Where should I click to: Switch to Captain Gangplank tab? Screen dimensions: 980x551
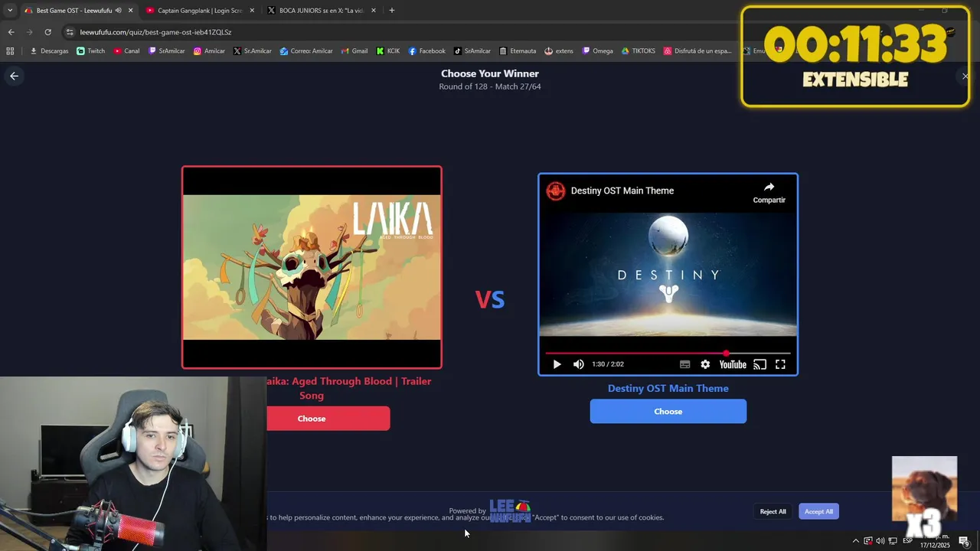199,11
